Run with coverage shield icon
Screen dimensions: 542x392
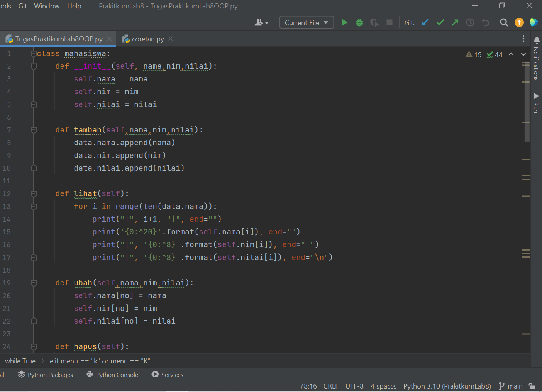[x=374, y=22]
